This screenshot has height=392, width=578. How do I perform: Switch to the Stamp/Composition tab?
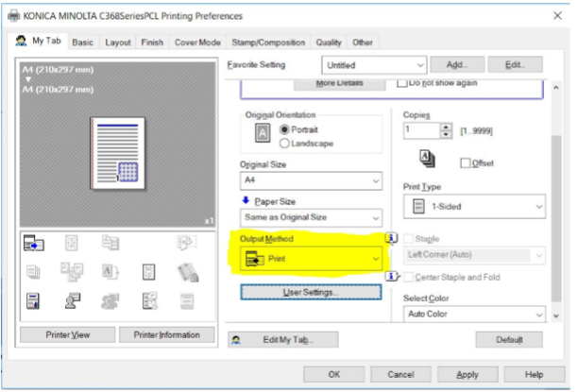tap(268, 43)
